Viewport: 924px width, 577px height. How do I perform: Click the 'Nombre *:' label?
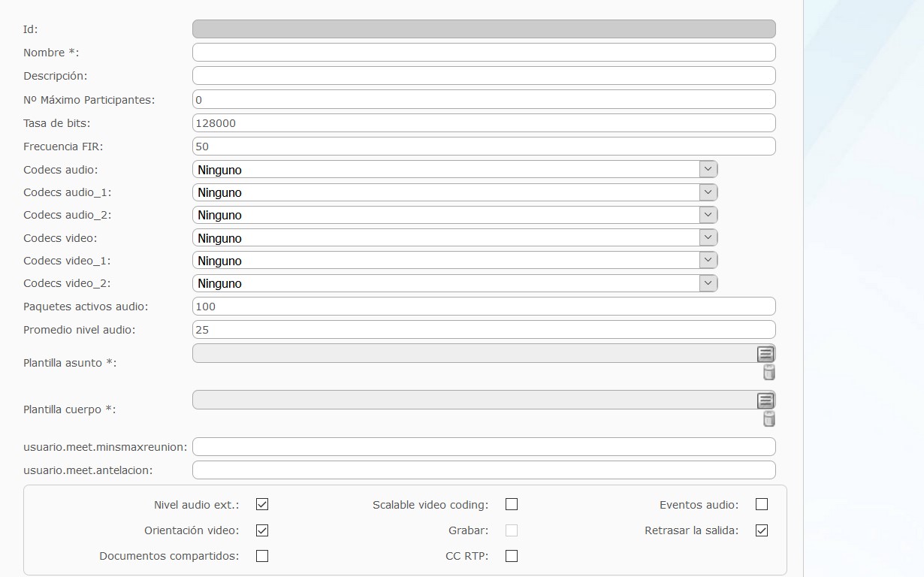[51, 53]
